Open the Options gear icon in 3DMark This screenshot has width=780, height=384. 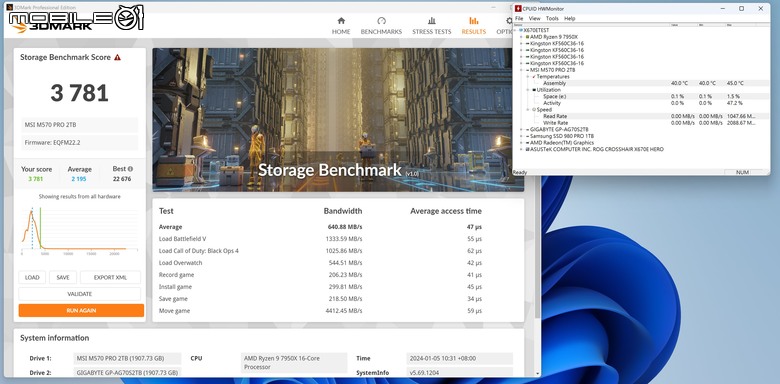click(509, 21)
